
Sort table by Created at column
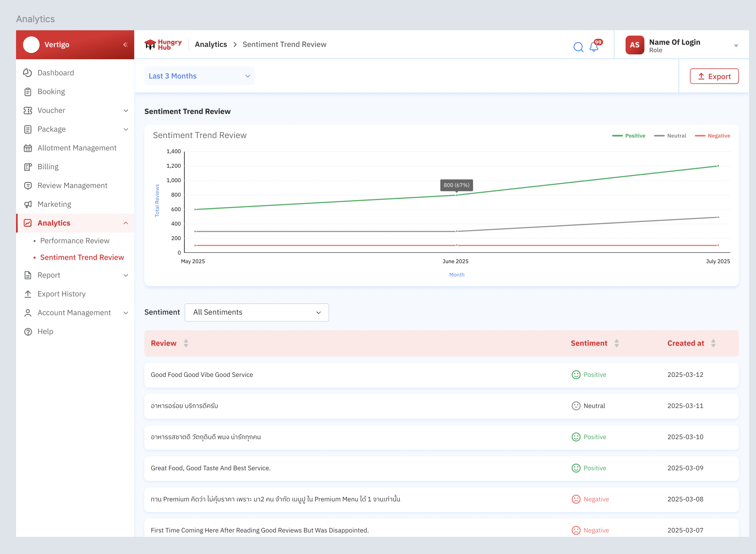pos(713,343)
